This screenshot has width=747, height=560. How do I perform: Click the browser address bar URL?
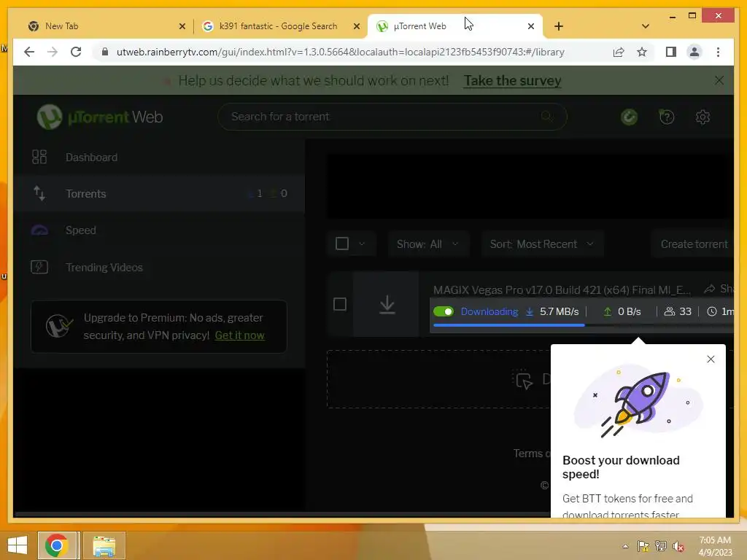(340, 52)
